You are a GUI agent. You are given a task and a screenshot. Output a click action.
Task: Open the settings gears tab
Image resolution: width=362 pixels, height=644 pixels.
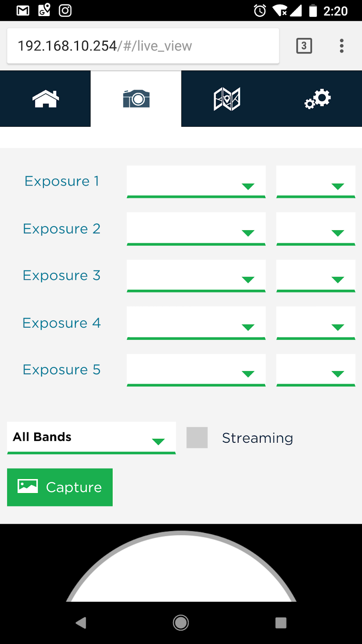(x=317, y=99)
